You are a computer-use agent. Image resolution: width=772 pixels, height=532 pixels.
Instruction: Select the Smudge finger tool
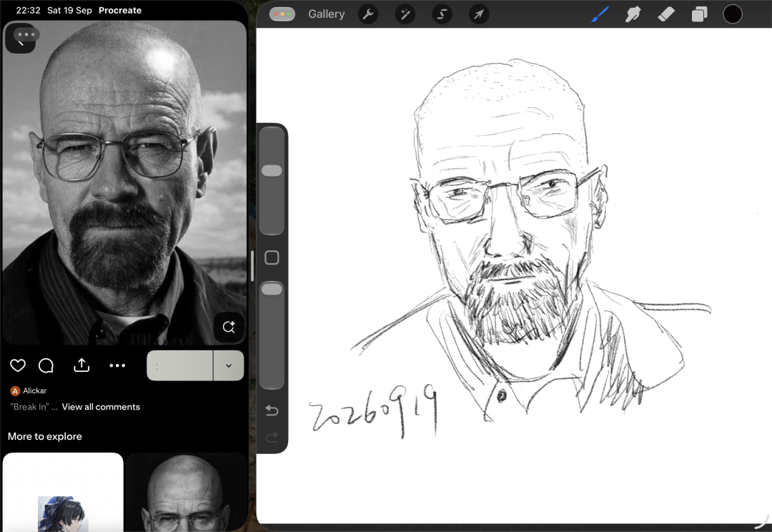pyautogui.click(x=633, y=14)
